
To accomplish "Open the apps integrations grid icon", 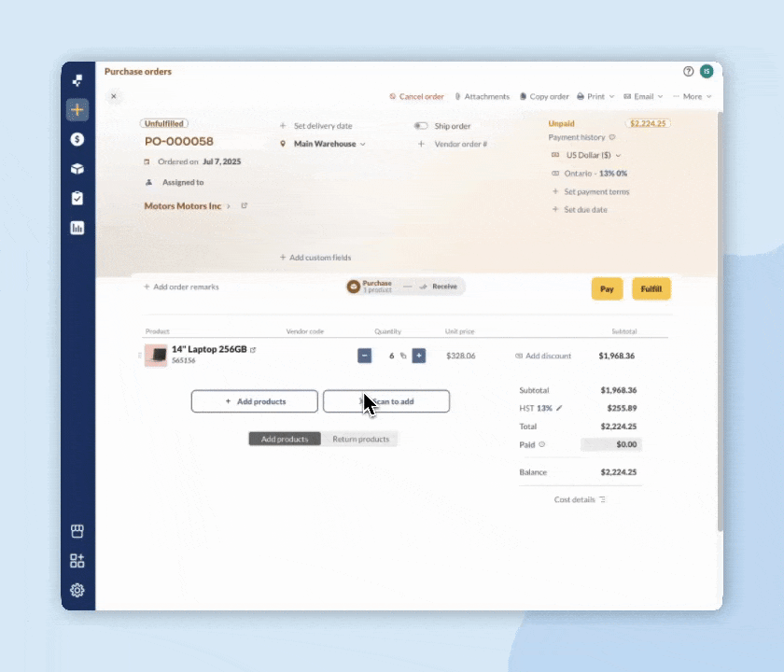I will pyautogui.click(x=77, y=561).
